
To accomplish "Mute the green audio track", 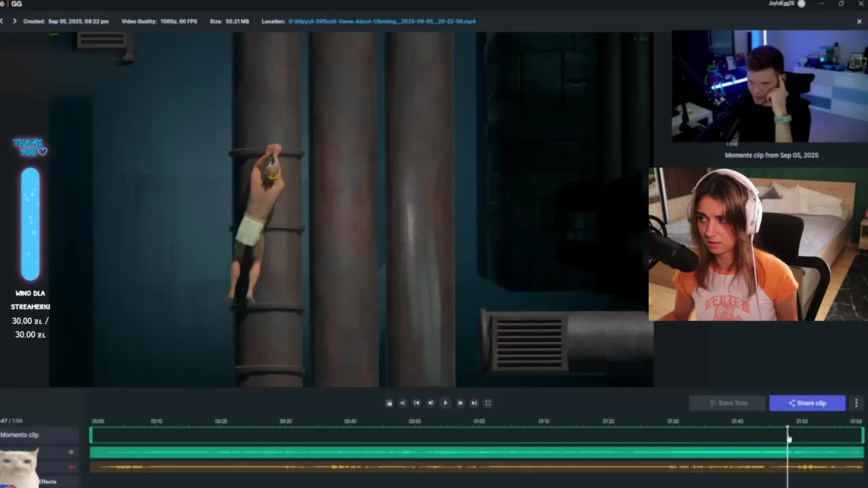I will (x=71, y=452).
